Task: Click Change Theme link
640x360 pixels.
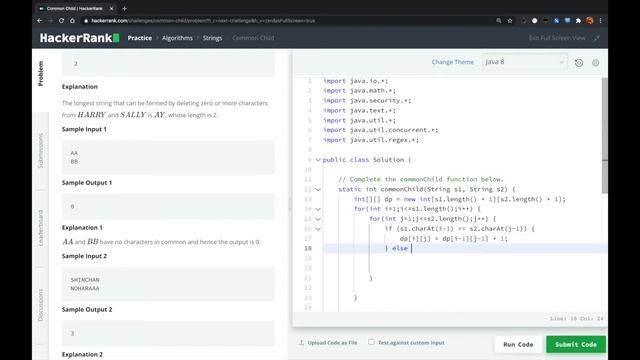Action: [x=453, y=62]
